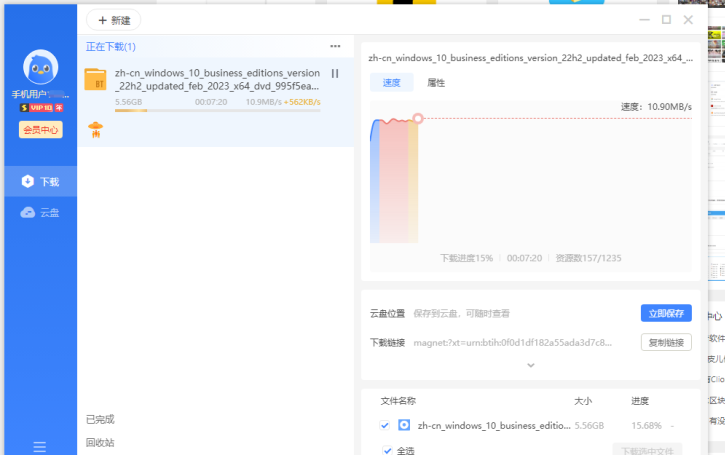Image resolution: width=725 pixels, height=455 pixels.
Task: Click the cloud icon beside 云盘
Action: click(x=28, y=213)
